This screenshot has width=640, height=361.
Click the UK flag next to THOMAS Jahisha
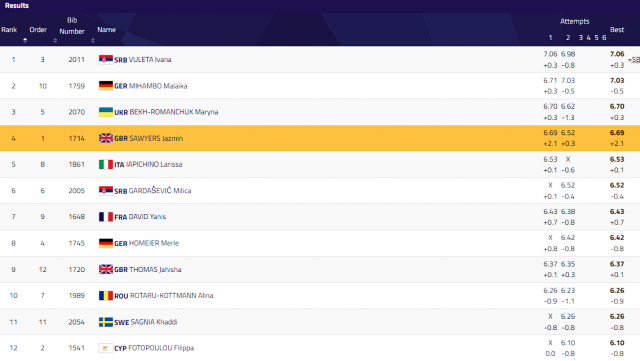(106, 269)
